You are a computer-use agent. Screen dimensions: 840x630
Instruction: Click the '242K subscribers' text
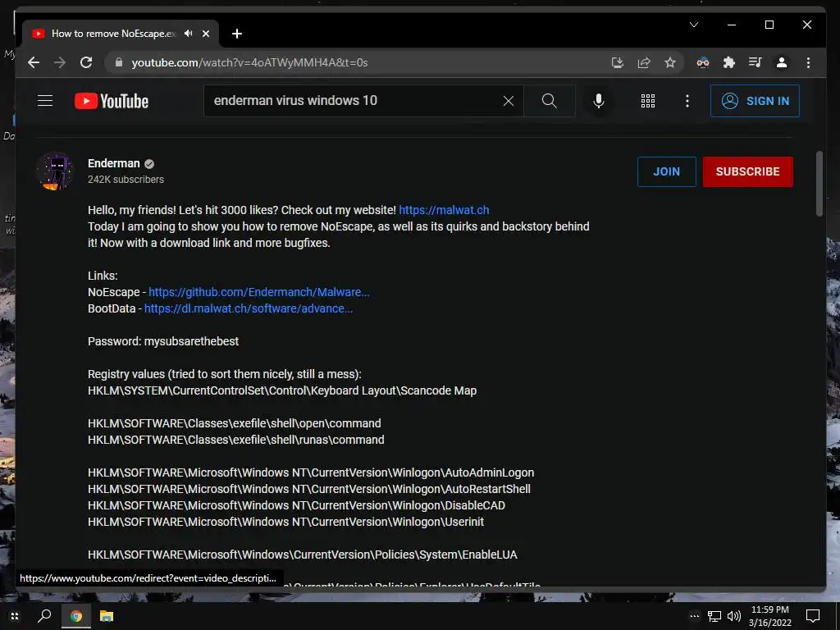pyautogui.click(x=126, y=180)
